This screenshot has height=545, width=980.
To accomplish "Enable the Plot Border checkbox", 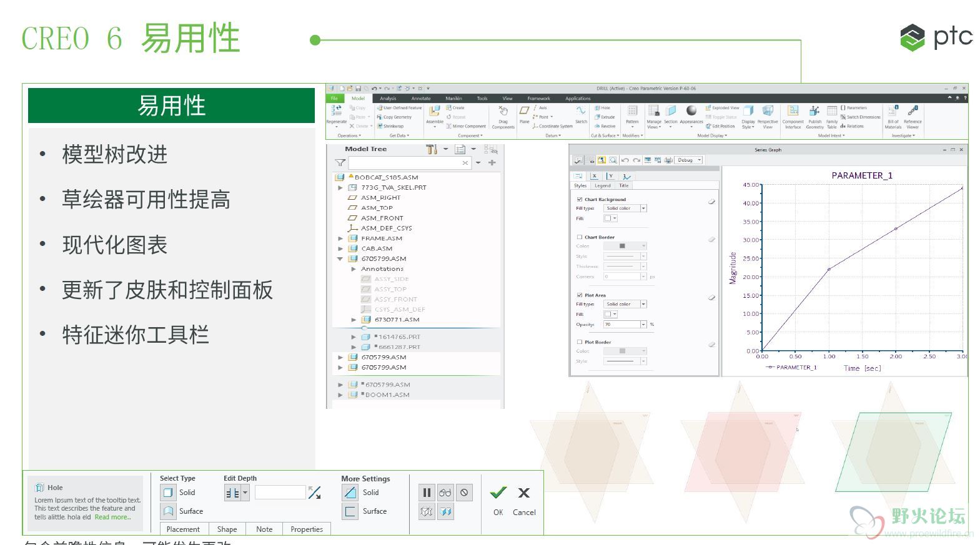I will coord(579,342).
